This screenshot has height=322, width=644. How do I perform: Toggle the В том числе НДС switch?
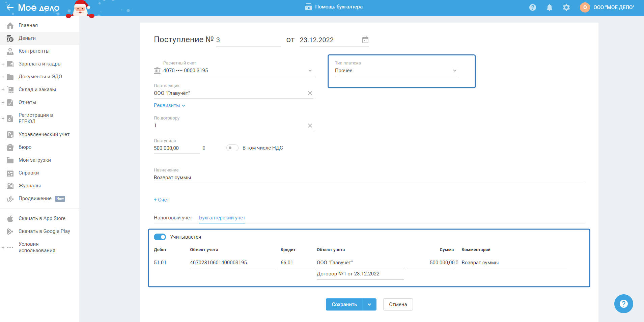click(232, 148)
